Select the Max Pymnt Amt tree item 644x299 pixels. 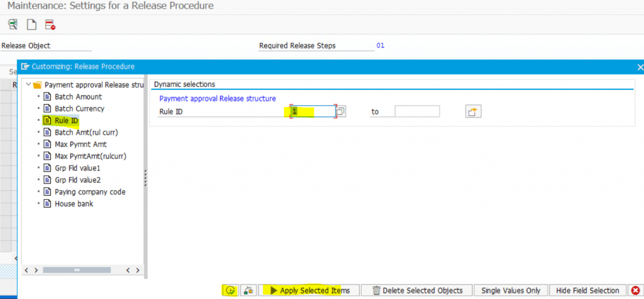tap(80, 144)
